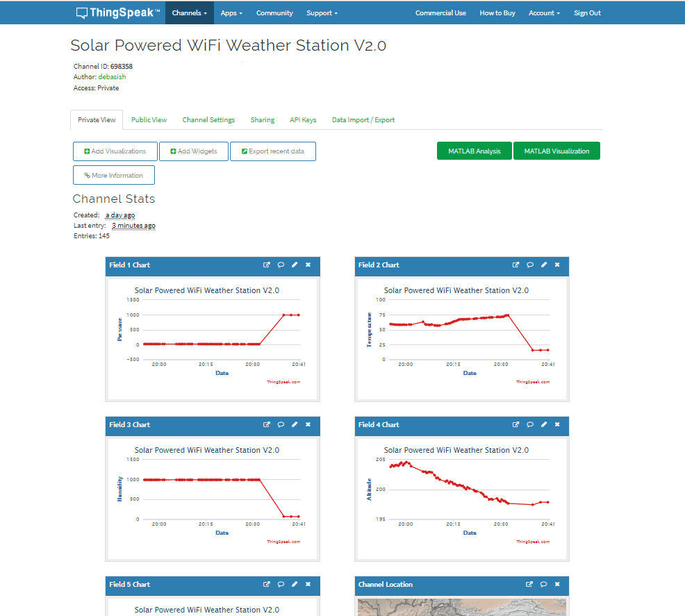Close the Field 1 Chart widget
Image resolution: width=685 pixels, height=616 pixels.
pos(308,265)
